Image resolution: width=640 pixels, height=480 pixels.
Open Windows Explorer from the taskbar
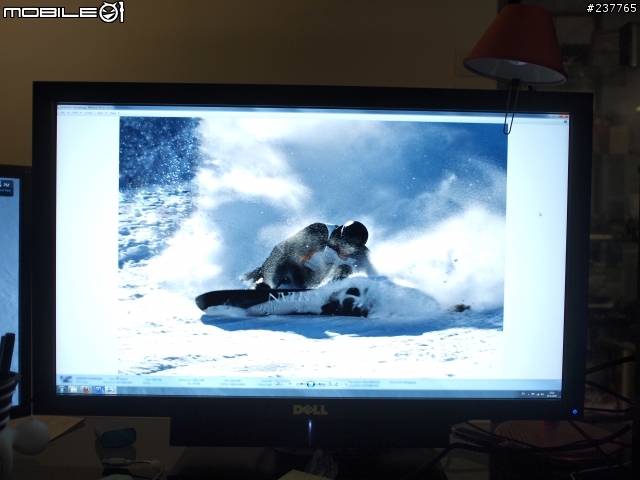[x=74, y=389]
